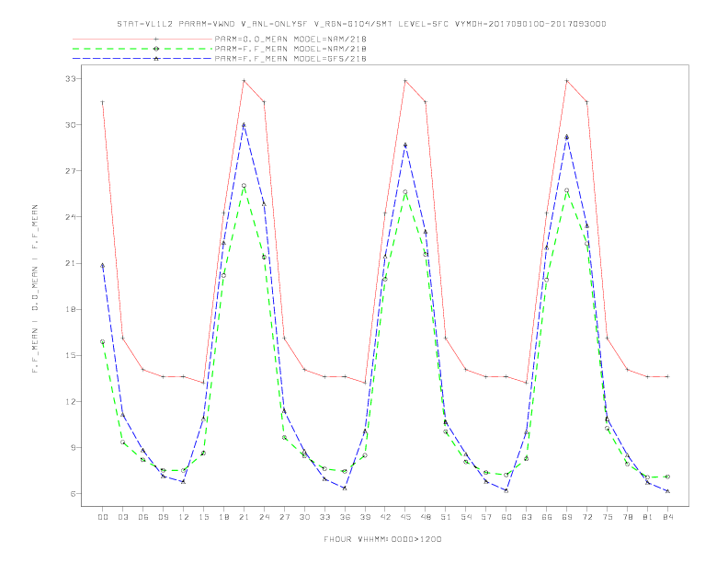Click red observed plus marker at hour 45 peak

click(405, 81)
